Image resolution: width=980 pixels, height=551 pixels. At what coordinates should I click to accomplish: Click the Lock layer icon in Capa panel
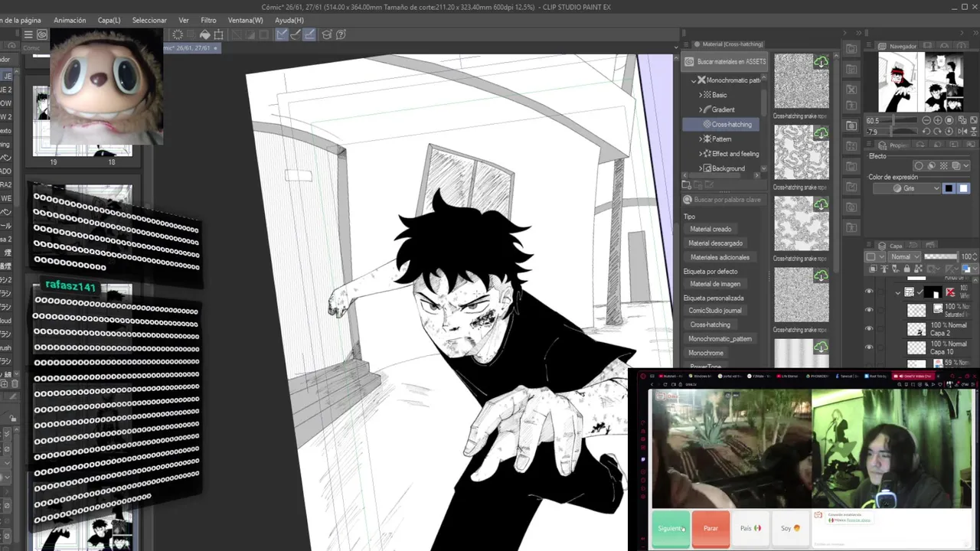906,269
